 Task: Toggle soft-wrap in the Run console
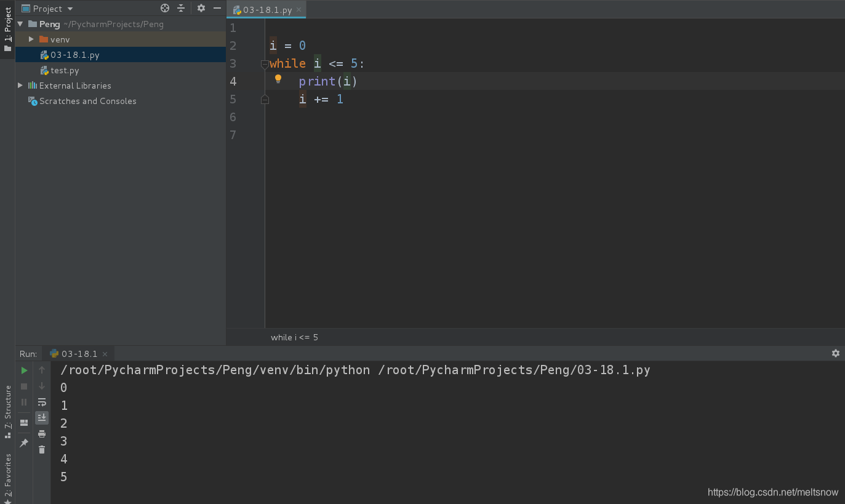42,402
